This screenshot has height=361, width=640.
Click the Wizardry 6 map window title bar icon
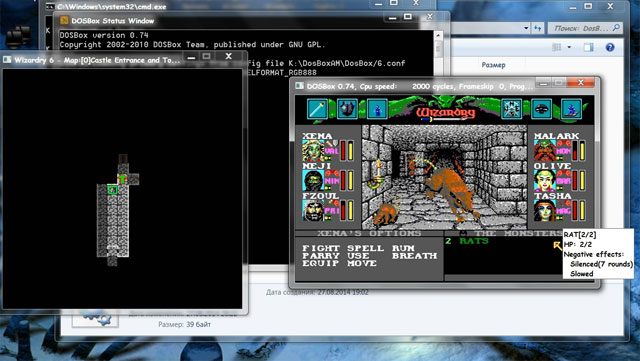(x=7, y=60)
